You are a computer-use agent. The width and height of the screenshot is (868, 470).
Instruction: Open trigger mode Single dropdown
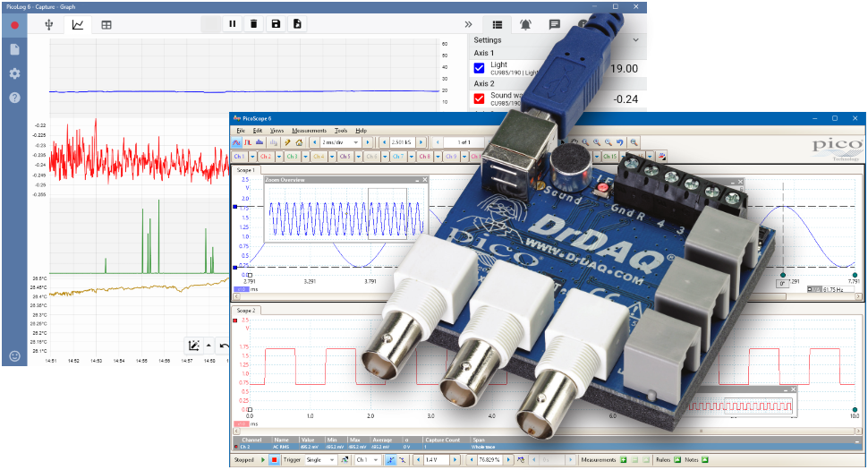(x=332, y=459)
